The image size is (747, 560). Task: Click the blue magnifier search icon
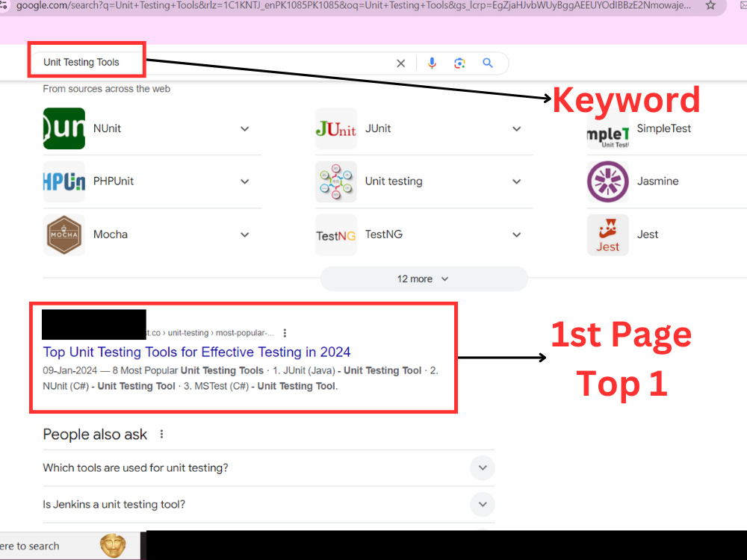click(487, 63)
